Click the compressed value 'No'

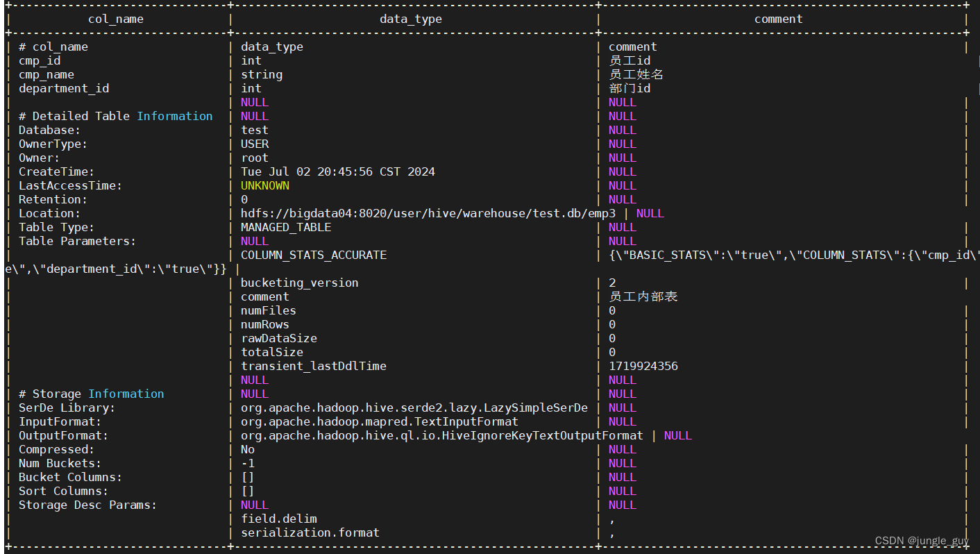248,450
